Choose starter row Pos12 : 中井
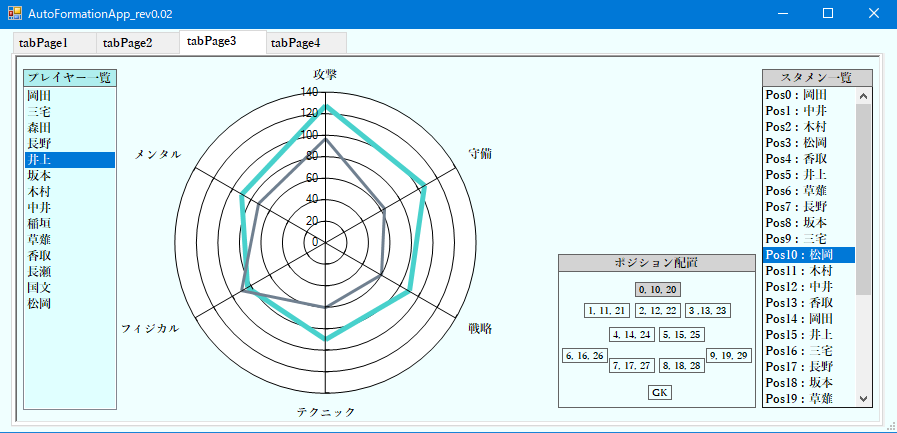Image resolution: width=897 pixels, height=433 pixels. tap(809, 287)
